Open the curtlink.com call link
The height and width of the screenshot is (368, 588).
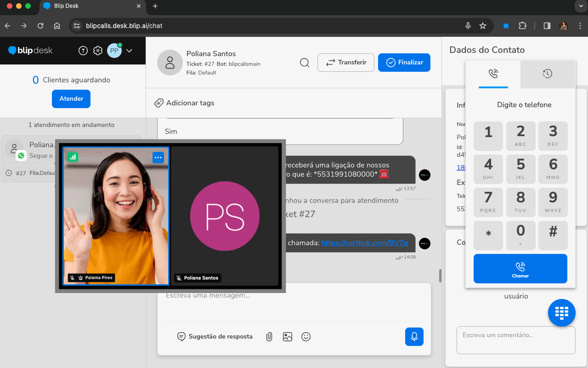coord(364,242)
